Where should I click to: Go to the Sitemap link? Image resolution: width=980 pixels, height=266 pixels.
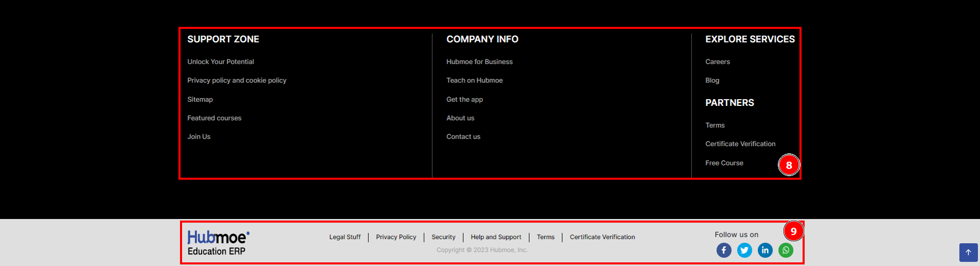pyautogui.click(x=200, y=99)
